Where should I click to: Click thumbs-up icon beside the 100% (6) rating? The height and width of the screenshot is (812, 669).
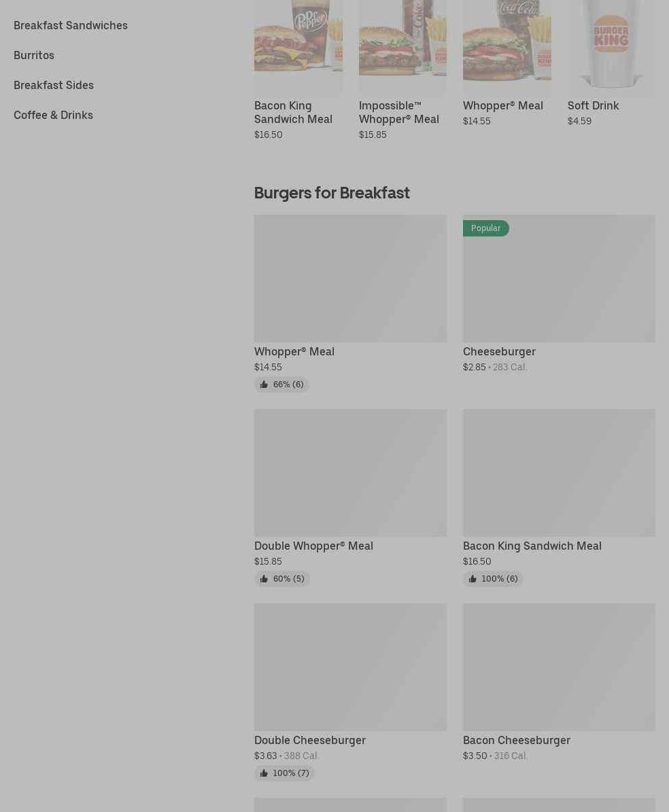[473, 579]
